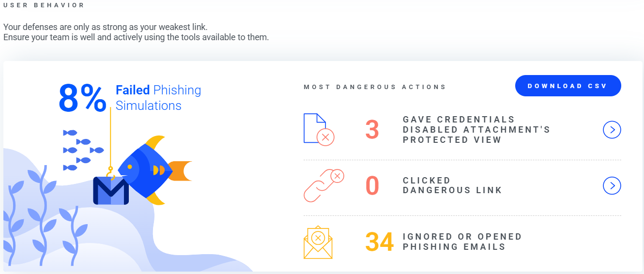Click the 8% failed percentage figure
Screen dimensions: 644x274
pos(82,98)
